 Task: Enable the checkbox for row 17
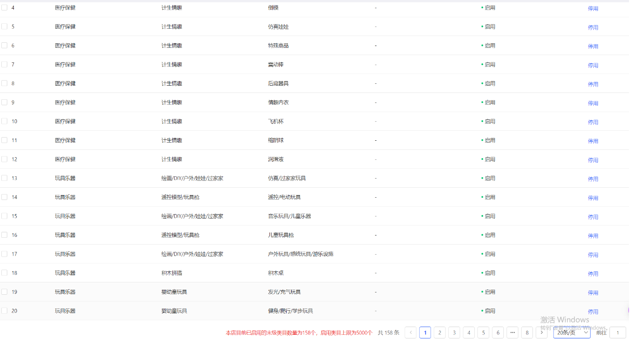click(x=5, y=254)
